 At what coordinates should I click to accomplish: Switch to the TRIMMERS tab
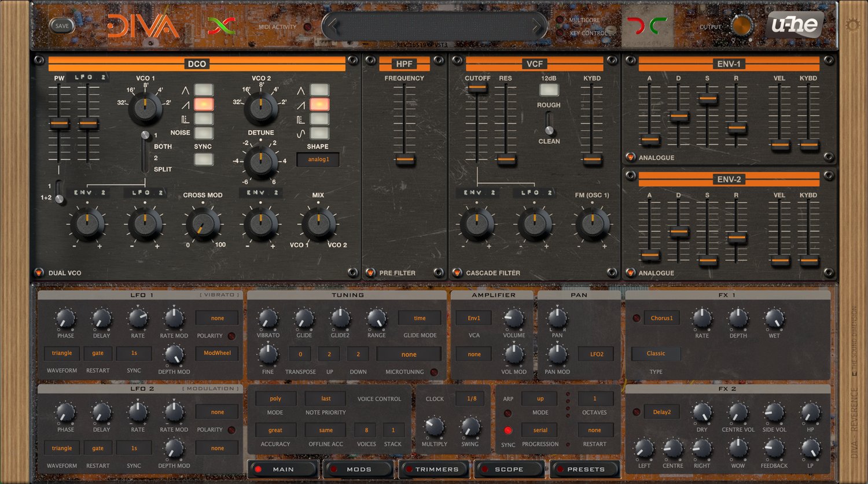[x=434, y=469]
